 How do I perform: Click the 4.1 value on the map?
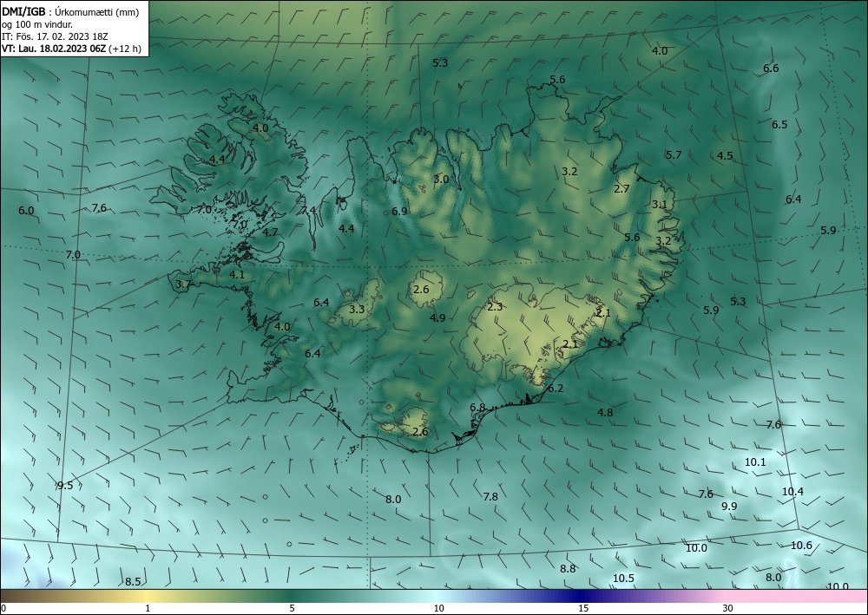coord(237,274)
